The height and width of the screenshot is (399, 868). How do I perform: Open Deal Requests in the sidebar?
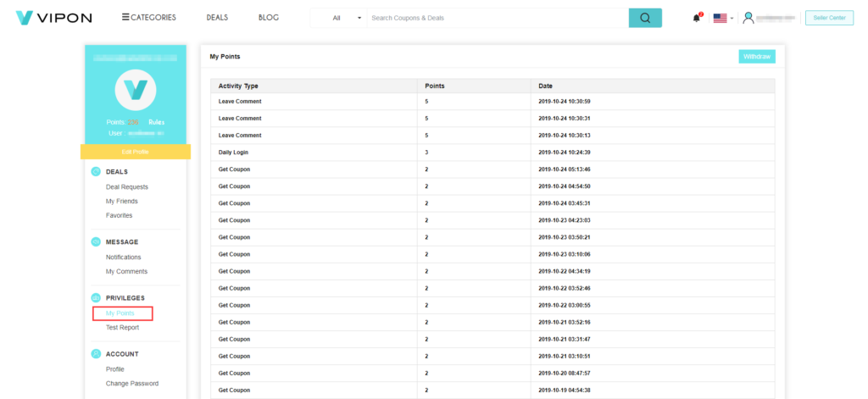(126, 187)
